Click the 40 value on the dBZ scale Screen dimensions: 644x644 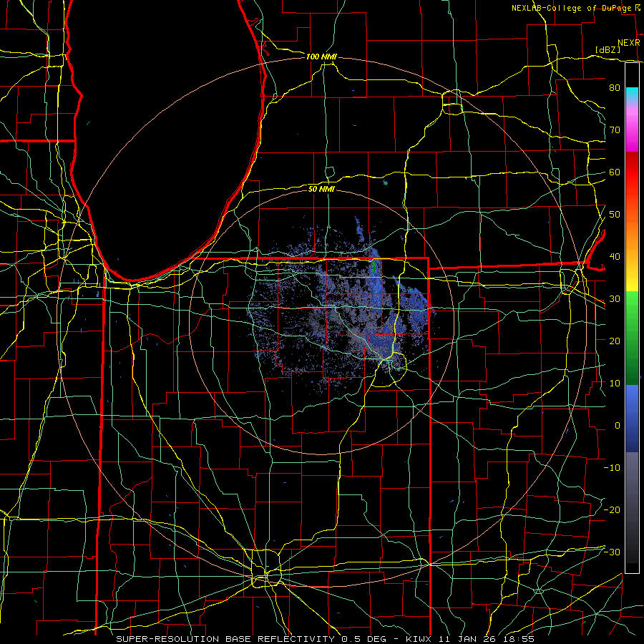coord(615,256)
